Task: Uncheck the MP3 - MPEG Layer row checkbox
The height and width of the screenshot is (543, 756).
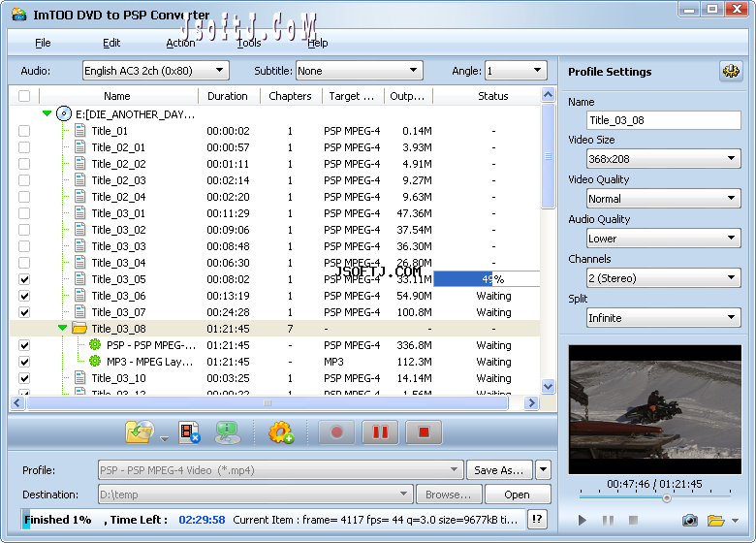Action: [x=24, y=362]
